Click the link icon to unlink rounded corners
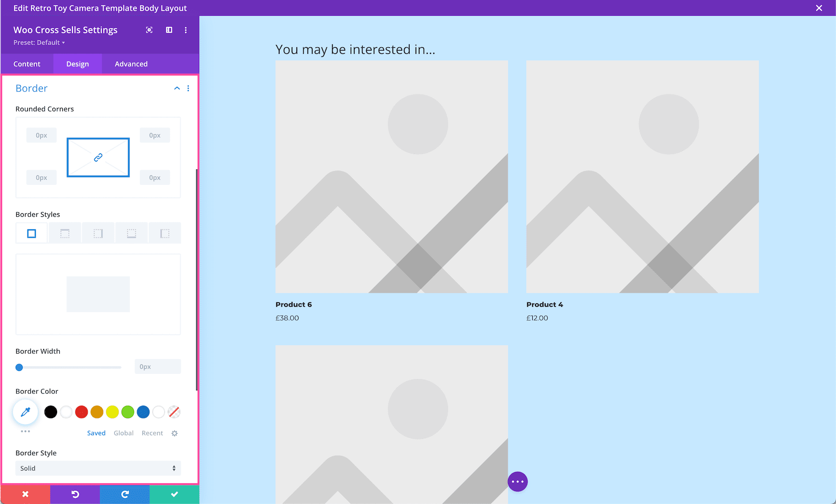The width and height of the screenshot is (836, 504). tap(98, 157)
